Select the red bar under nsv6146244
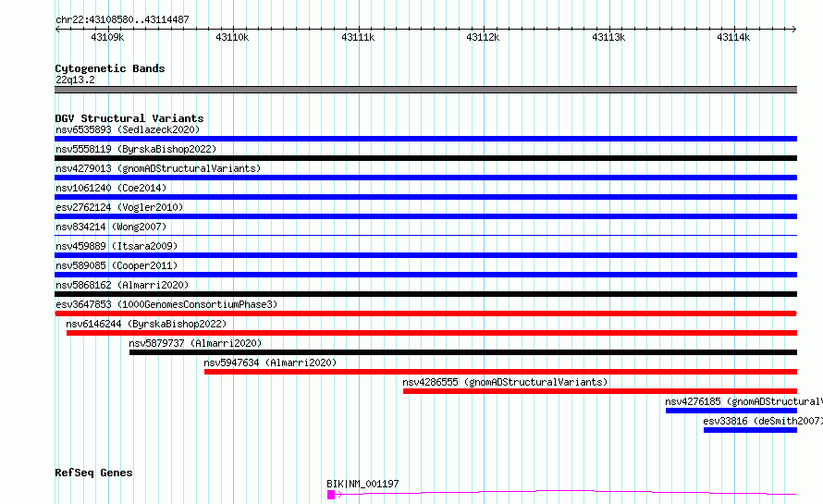This screenshot has width=823, height=504. tap(432, 333)
